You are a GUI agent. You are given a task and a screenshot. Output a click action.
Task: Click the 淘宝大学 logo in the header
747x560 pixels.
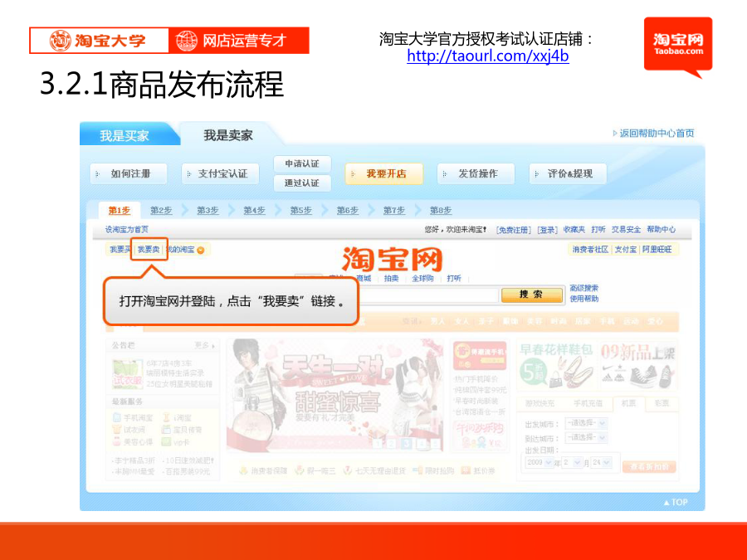99,41
